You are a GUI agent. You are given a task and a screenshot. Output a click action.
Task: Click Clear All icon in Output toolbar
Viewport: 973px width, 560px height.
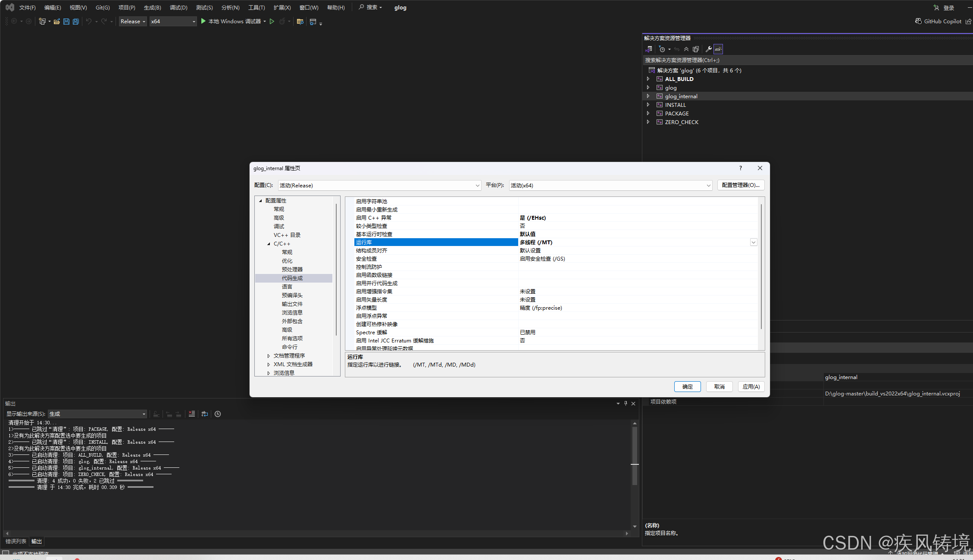[192, 414]
